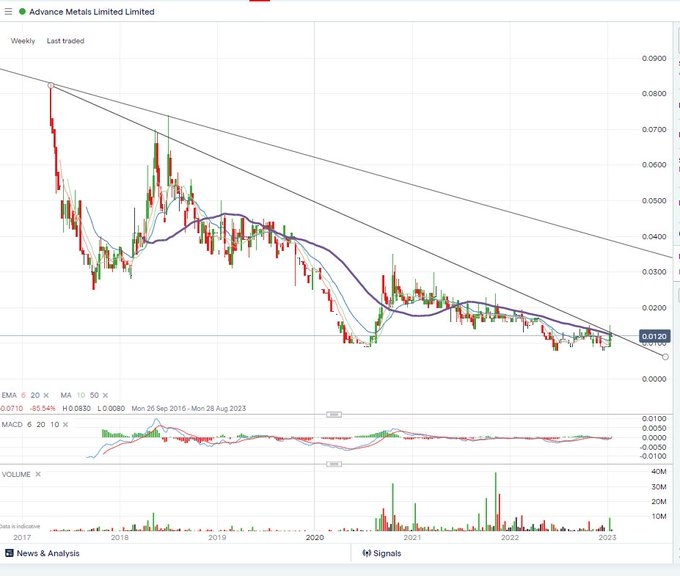Open the hamburger menu icon
The height and width of the screenshot is (576, 680).
click(8, 12)
